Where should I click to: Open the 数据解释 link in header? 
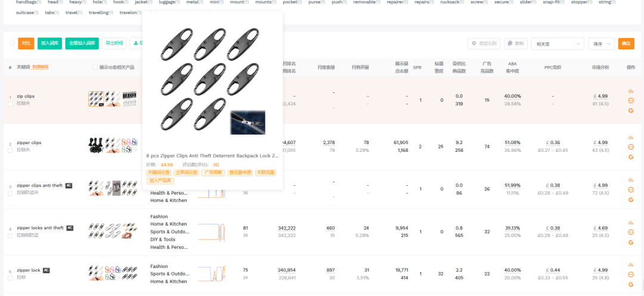[x=41, y=67]
